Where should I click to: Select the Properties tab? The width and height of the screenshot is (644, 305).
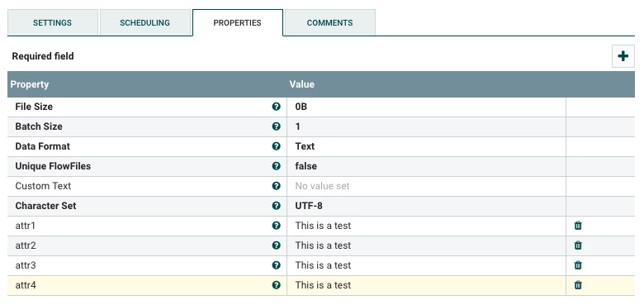(238, 22)
